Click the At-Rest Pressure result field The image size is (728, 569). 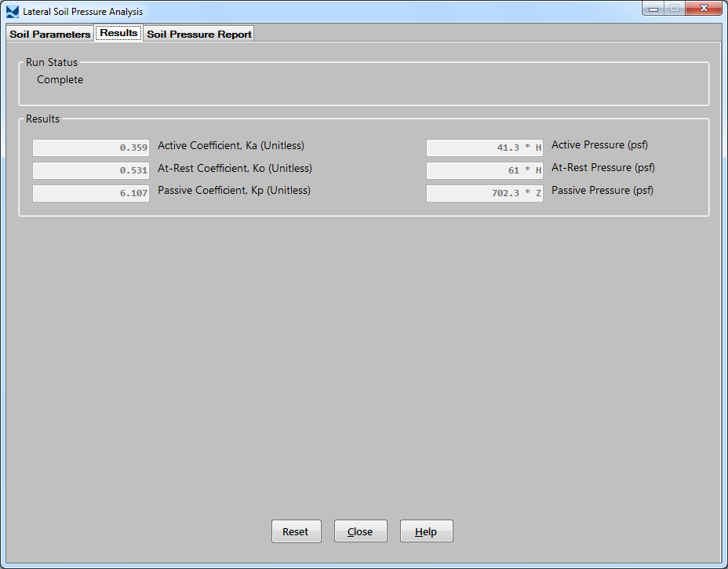point(484,170)
